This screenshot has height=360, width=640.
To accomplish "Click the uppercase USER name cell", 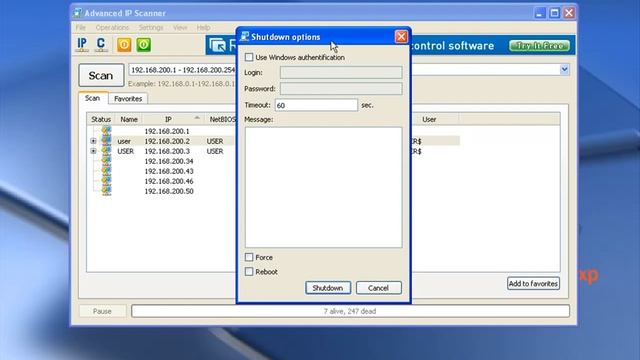I will (125, 151).
